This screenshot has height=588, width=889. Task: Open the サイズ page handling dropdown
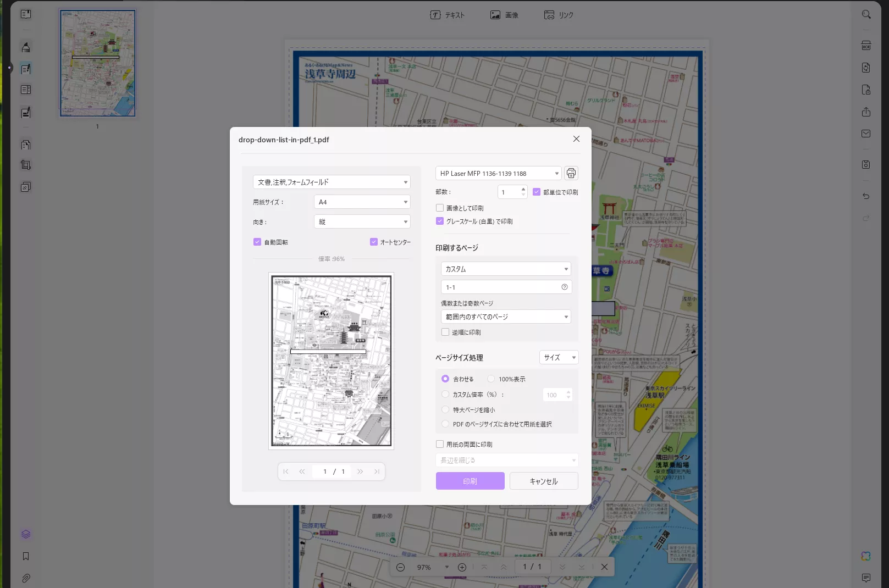click(559, 357)
